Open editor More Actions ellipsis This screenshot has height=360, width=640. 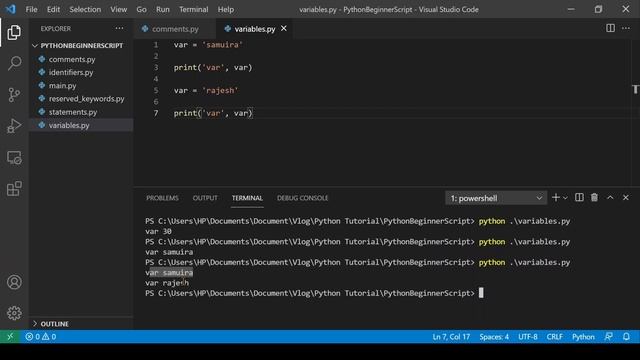point(626,28)
